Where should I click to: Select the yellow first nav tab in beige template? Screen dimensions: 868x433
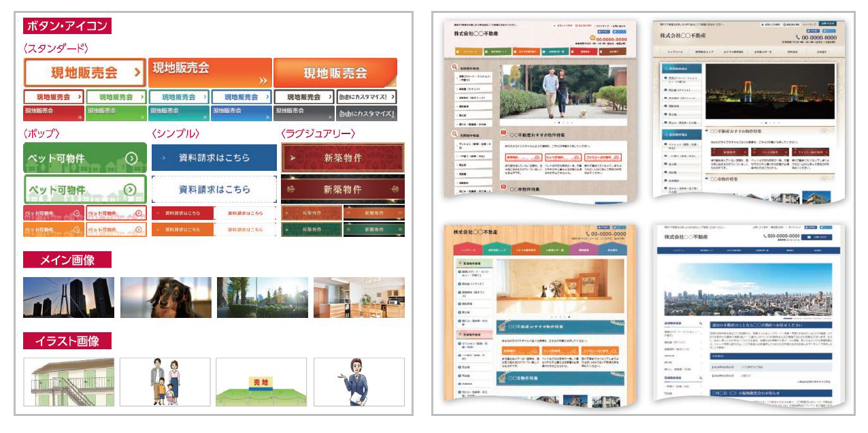point(467,52)
